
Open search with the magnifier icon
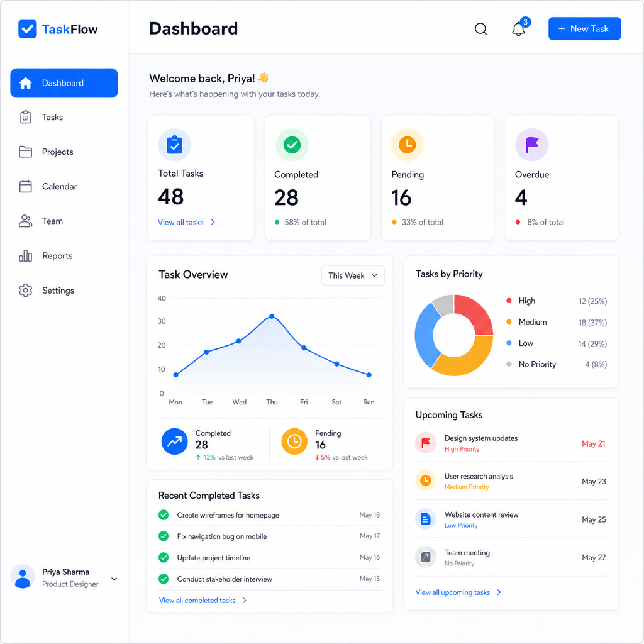pyautogui.click(x=480, y=29)
